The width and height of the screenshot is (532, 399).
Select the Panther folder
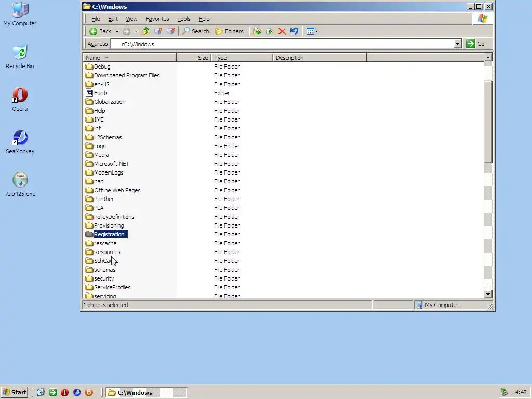[100, 199]
